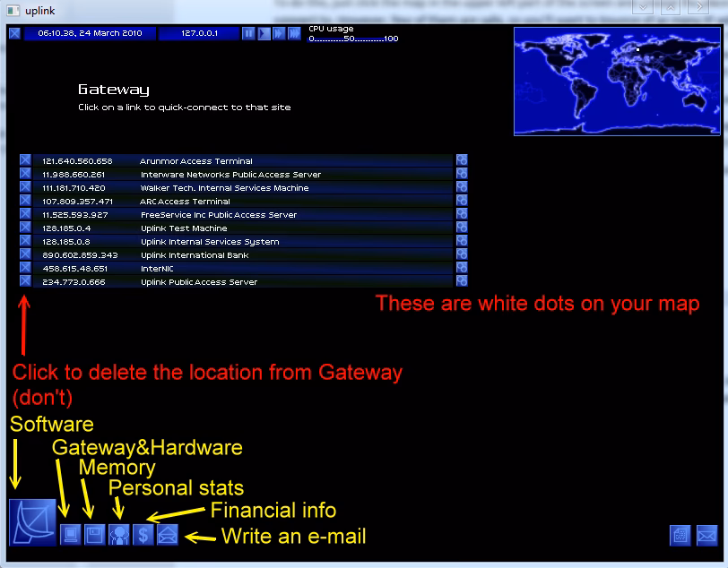Delete InterWare Networks Public Access Server link
Screen dimensions: 728x568
(25, 174)
